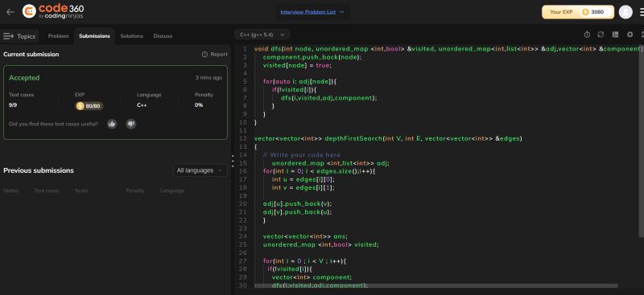Click the panel divider drag handle
Screen dimensions: 644x295
233,161
